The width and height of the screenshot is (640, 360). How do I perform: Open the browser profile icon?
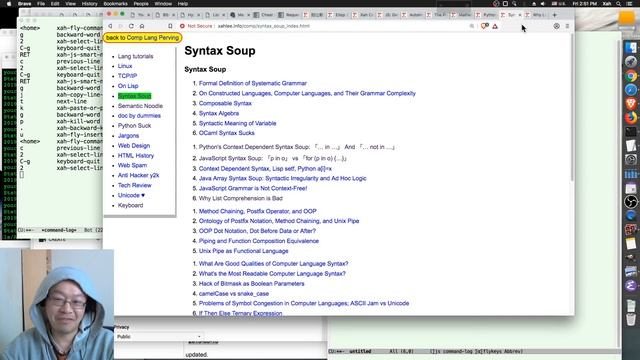pyautogui.click(x=556, y=26)
